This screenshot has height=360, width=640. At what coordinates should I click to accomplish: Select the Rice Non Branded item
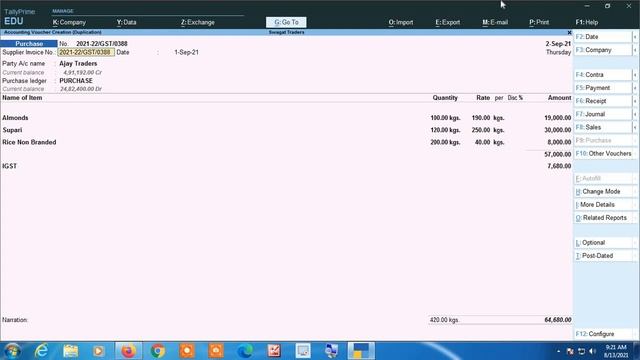(x=29, y=142)
